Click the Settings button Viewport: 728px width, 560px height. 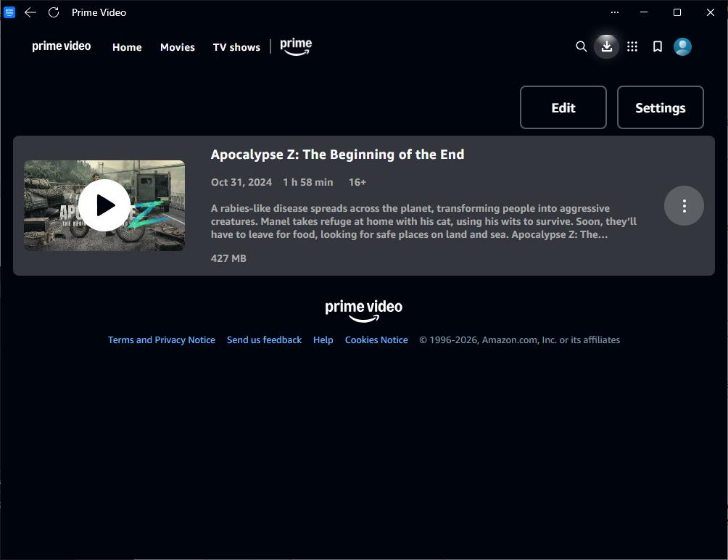point(661,107)
